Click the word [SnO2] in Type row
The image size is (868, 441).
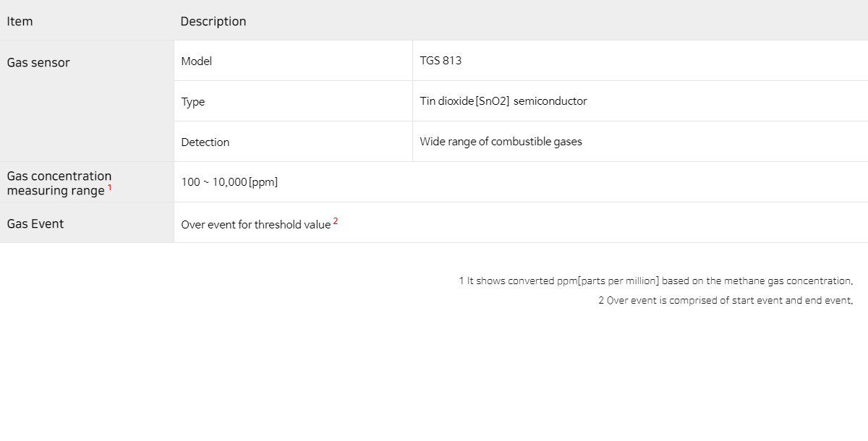click(493, 101)
